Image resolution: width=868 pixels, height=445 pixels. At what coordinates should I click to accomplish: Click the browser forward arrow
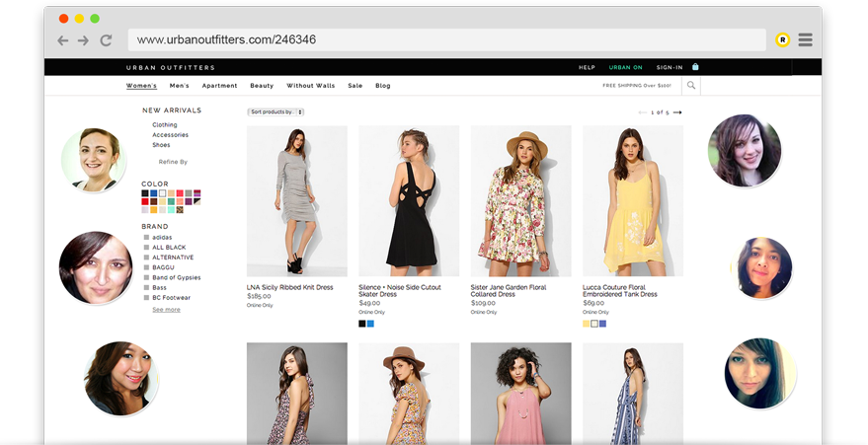84,40
